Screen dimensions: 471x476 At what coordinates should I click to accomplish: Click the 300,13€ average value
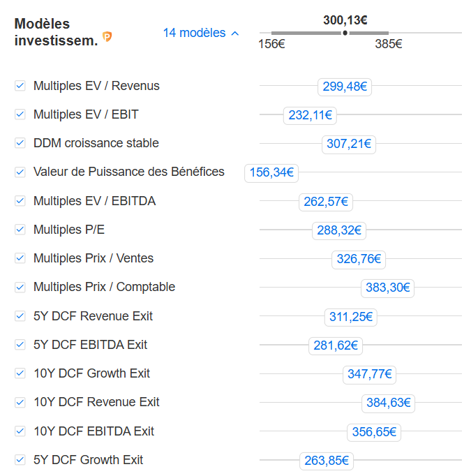(345, 20)
